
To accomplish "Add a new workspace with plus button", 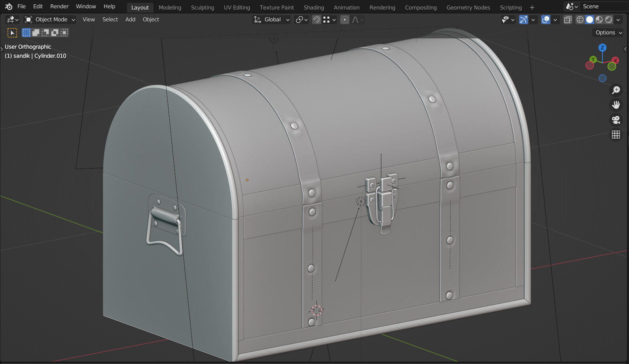I will point(532,8).
